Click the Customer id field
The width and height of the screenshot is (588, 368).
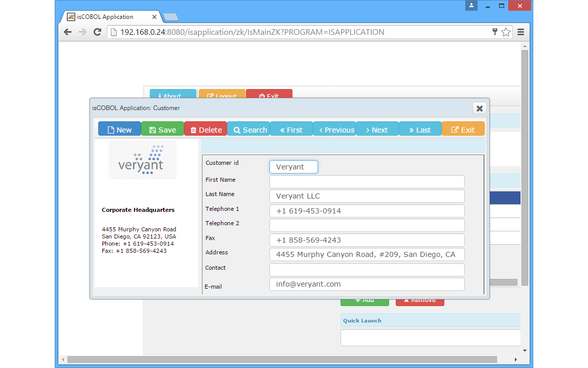click(x=293, y=167)
